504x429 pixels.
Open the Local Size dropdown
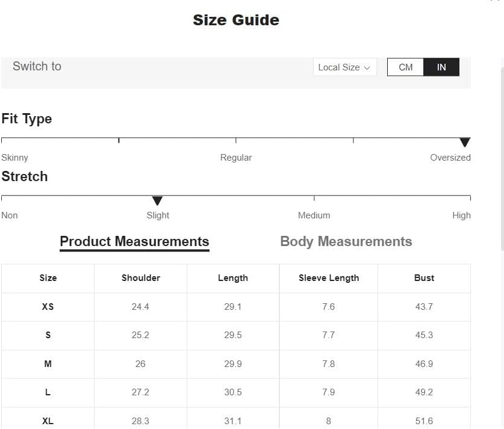(x=344, y=67)
